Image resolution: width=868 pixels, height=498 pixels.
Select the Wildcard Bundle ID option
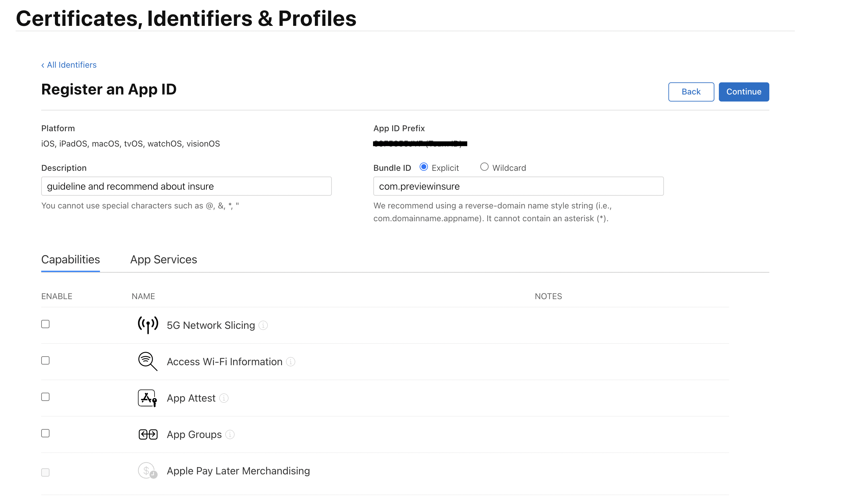[x=484, y=167]
